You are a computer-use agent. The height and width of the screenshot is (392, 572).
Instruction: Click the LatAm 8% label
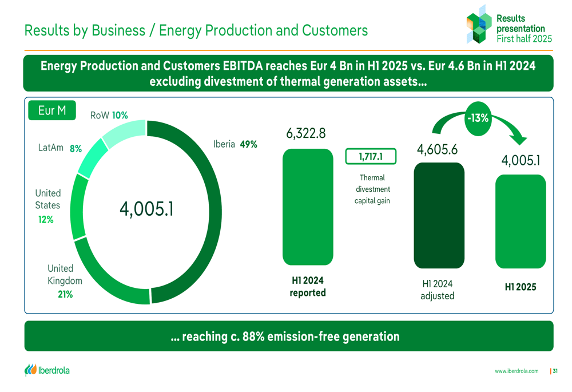(60, 148)
